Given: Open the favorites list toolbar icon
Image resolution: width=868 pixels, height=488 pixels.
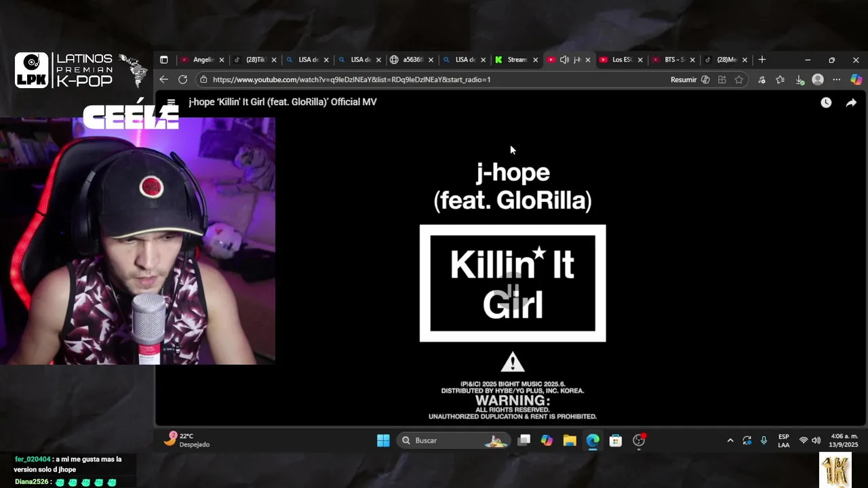Looking at the screenshot, I should [x=781, y=79].
